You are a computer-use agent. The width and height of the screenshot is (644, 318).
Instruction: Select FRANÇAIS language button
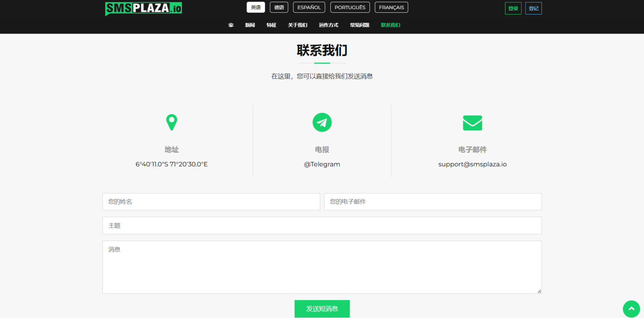(x=392, y=7)
